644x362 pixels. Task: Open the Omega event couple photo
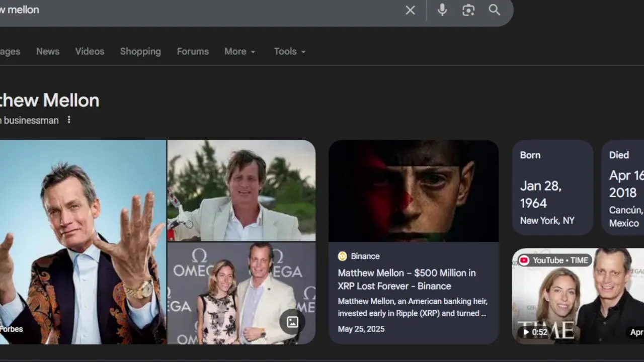(242, 293)
